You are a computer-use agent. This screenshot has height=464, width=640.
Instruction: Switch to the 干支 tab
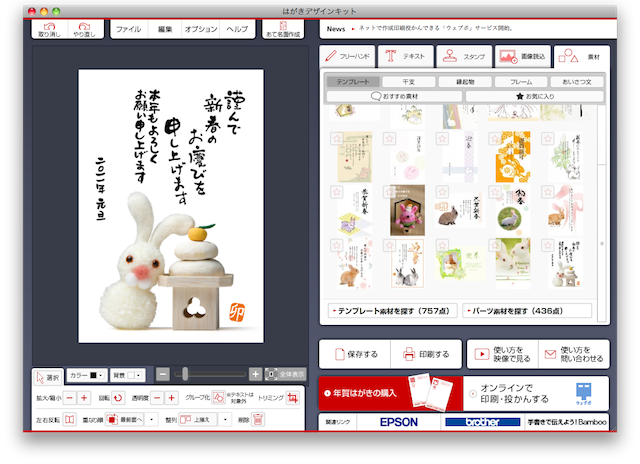(408, 81)
